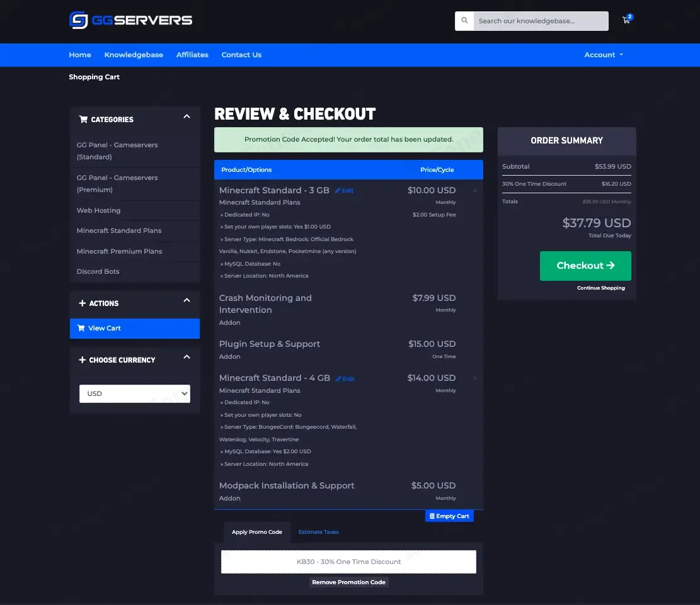Switch to the Apply Promo Code tab

(256, 532)
